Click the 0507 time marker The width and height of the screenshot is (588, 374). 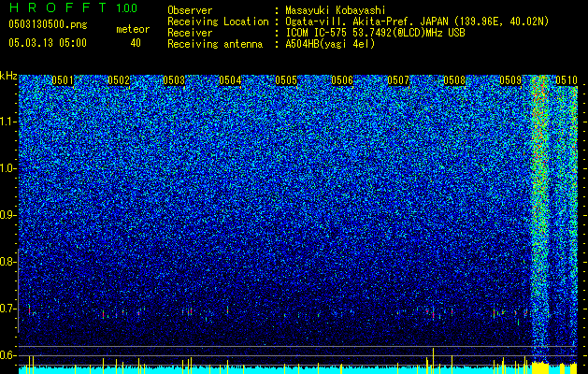point(398,80)
